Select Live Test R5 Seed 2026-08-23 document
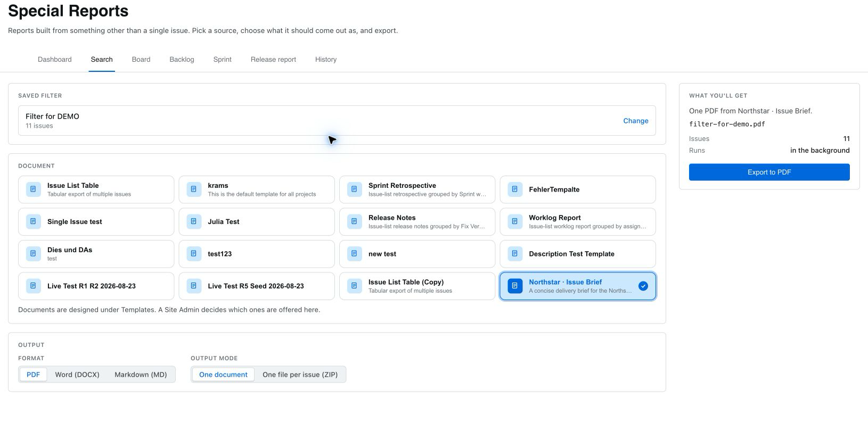 tap(257, 286)
